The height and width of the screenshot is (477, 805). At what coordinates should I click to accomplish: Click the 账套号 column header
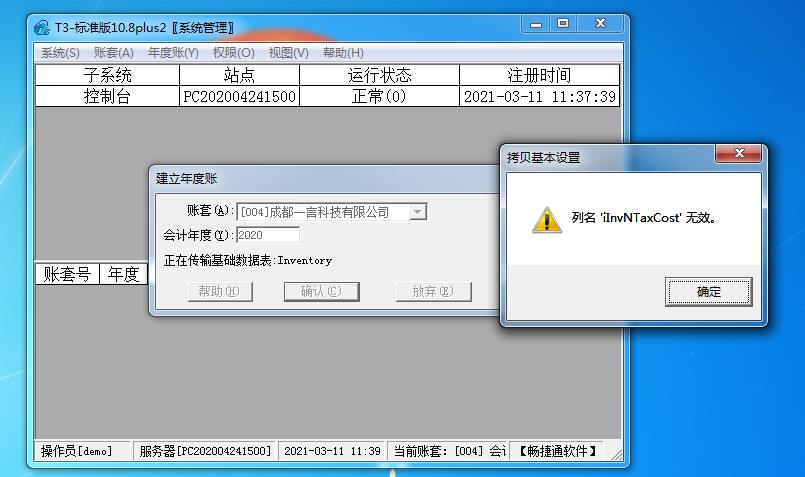pos(67,274)
